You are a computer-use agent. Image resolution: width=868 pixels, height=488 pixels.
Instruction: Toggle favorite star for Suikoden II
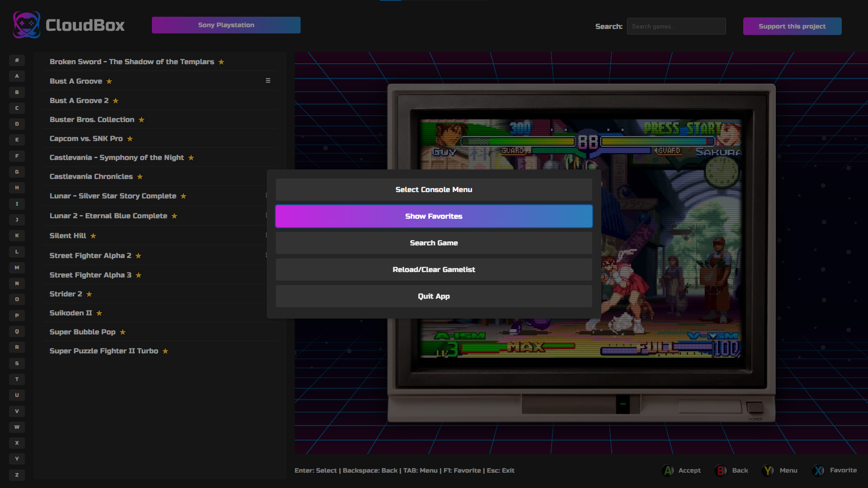click(99, 313)
